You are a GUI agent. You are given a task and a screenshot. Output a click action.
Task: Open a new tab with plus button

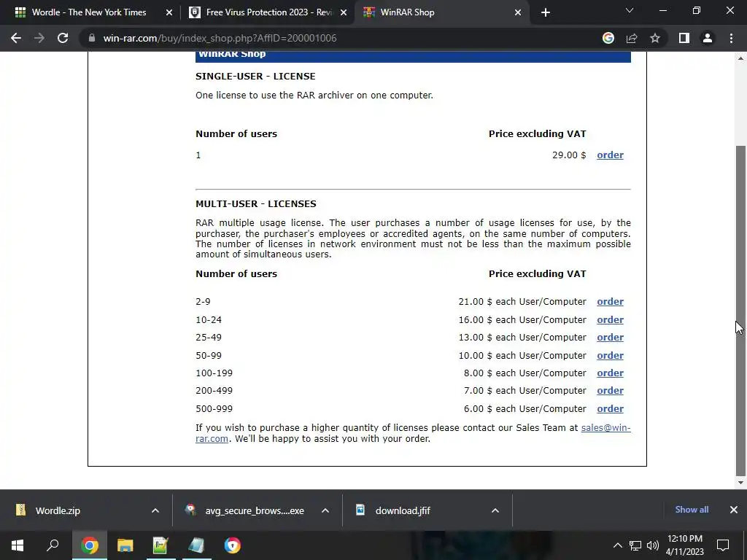pos(546,12)
